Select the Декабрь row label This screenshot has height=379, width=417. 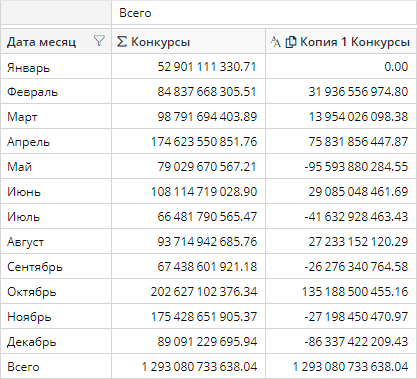point(32,342)
